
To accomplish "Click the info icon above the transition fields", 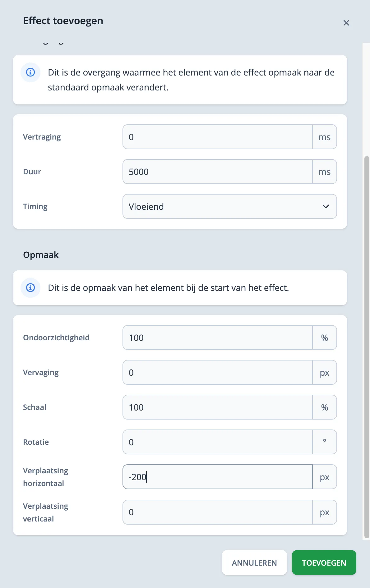I will coord(30,72).
